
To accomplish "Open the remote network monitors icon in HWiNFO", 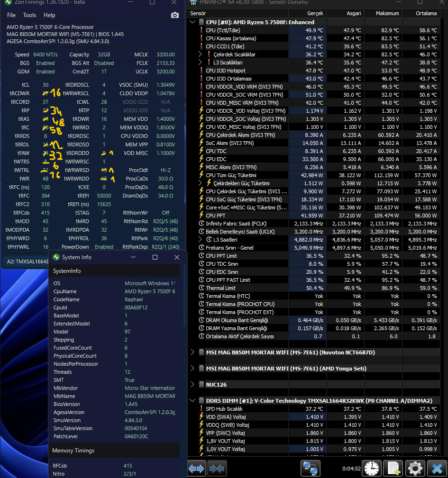I will click(310, 468).
